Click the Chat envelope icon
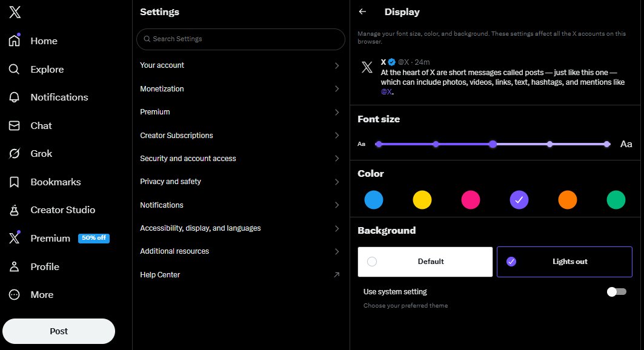The width and height of the screenshot is (644, 350). [14, 125]
